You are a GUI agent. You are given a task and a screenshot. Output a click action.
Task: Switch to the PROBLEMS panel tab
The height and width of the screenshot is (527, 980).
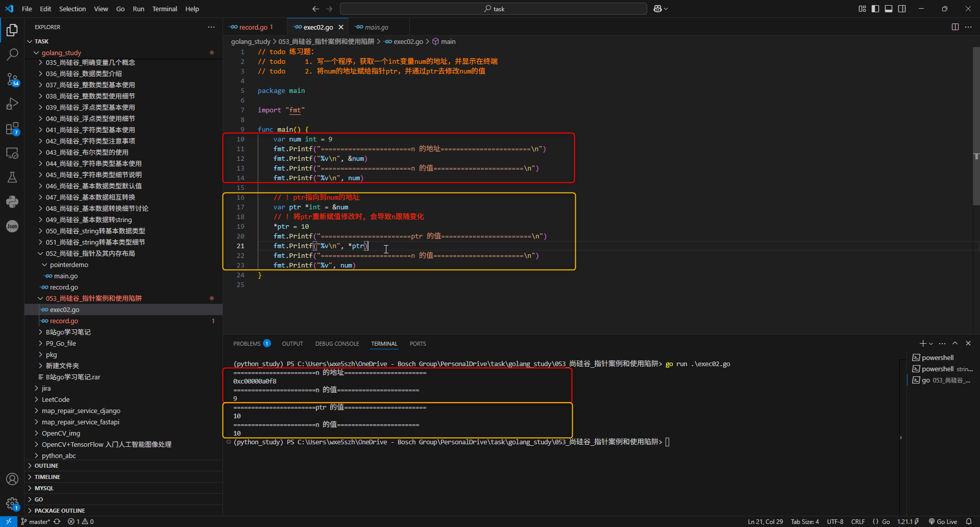click(252, 344)
